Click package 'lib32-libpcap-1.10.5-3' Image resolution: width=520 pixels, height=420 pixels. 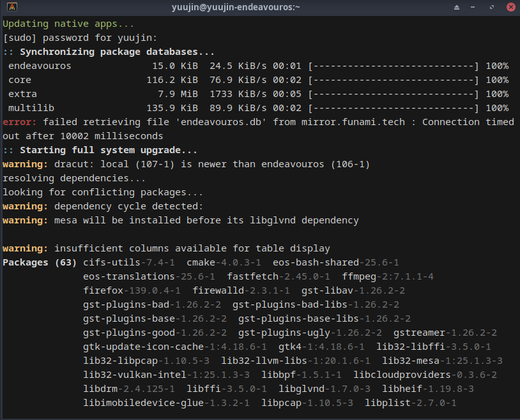coord(146,361)
